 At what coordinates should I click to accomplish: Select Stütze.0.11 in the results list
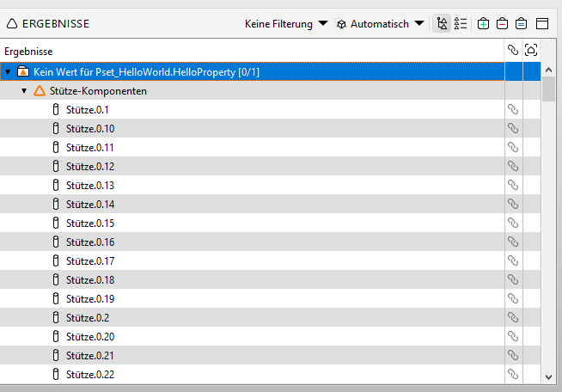pos(270,147)
